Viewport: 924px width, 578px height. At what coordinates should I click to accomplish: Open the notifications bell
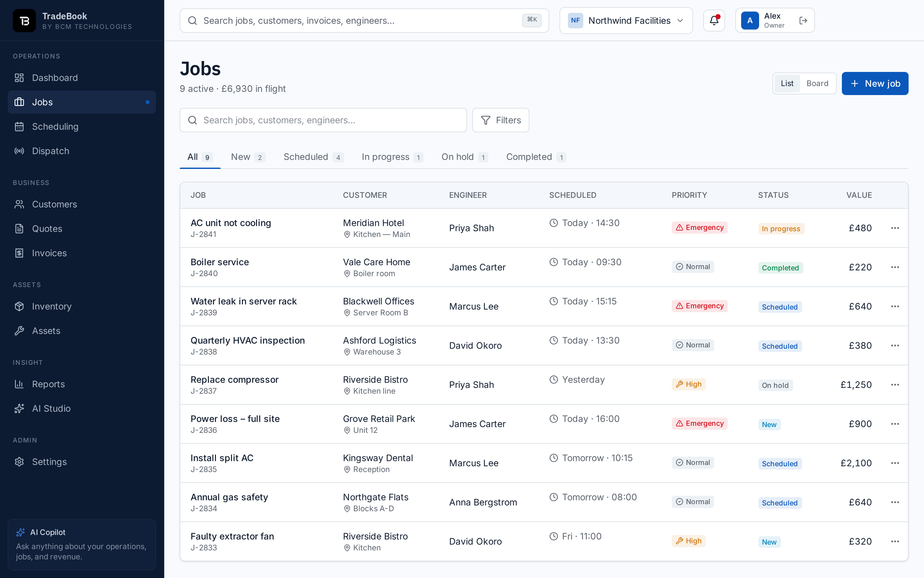(714, 21)
